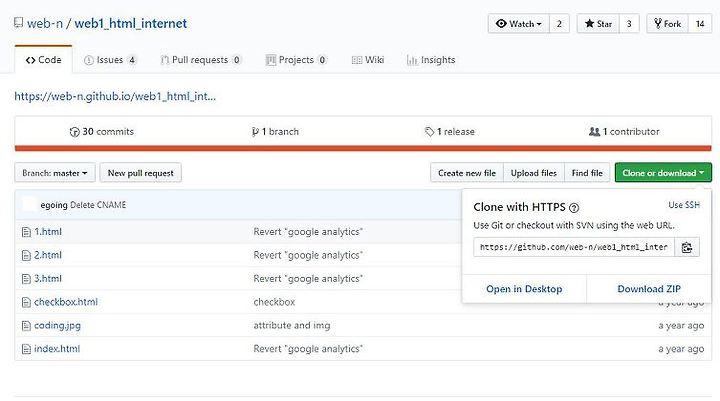
Task: Star this repository
Action: tap(598, 24)
